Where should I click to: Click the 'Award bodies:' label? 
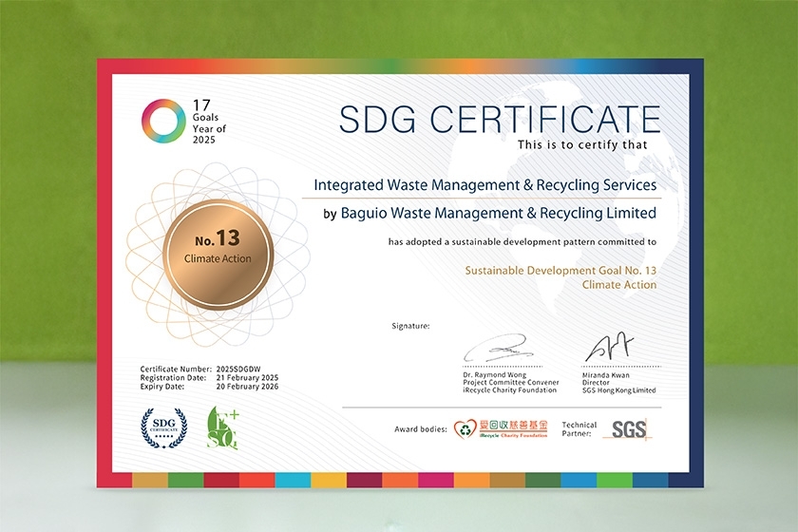[x=420, y=429]
